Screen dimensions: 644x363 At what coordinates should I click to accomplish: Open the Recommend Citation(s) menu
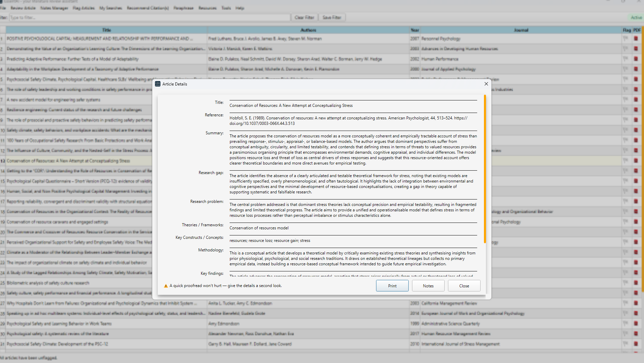click(x=148, y=8)
